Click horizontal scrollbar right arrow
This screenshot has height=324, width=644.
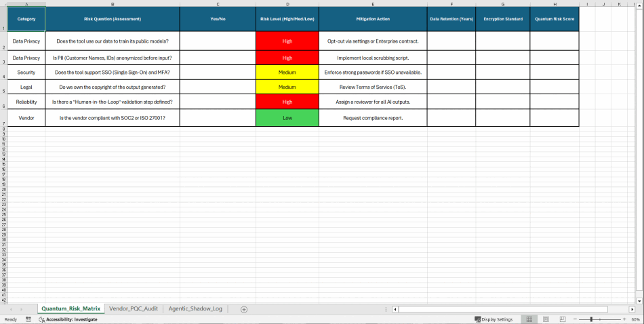(632, 309)
